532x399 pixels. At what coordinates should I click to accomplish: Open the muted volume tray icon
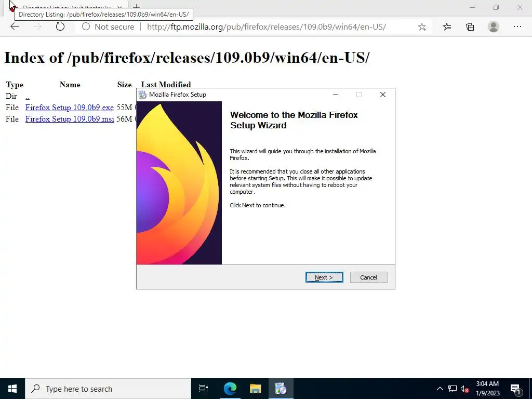(464, 389)
